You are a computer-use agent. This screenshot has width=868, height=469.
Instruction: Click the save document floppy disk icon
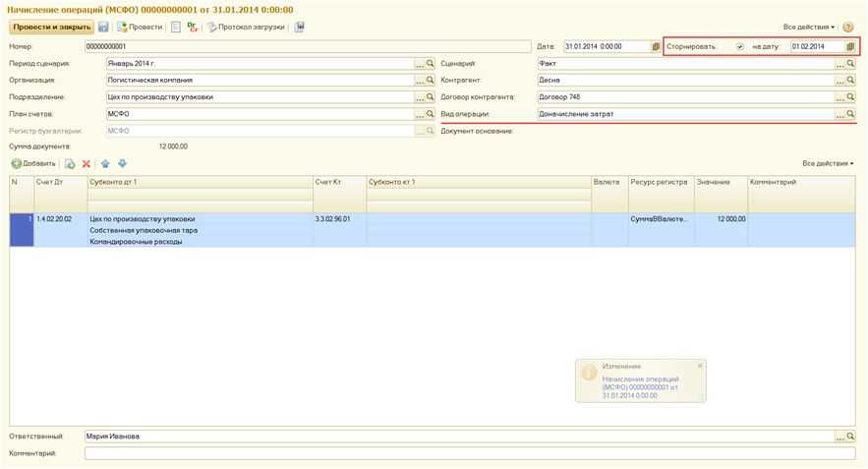pos(103,28)
